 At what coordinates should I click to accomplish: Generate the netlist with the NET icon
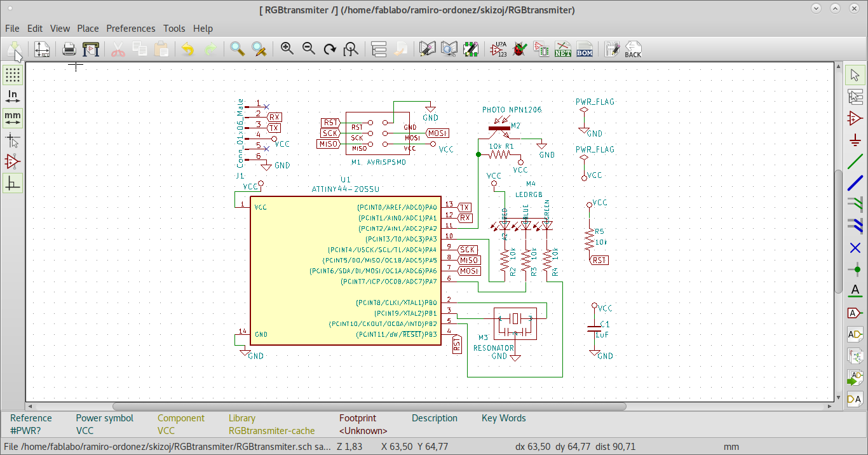[563, 49]
